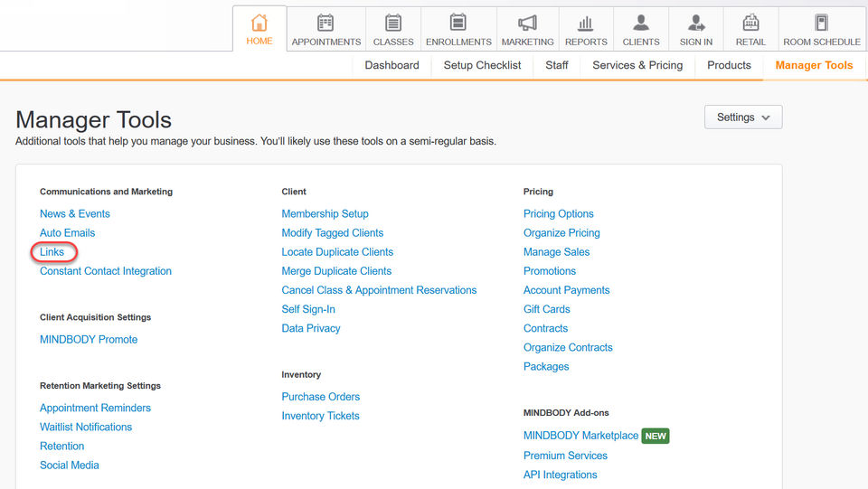Image resolution: width=868 pixels, height=489 pixels.
Task: Expand the Settings dropdown
Action: pos(743,118)
